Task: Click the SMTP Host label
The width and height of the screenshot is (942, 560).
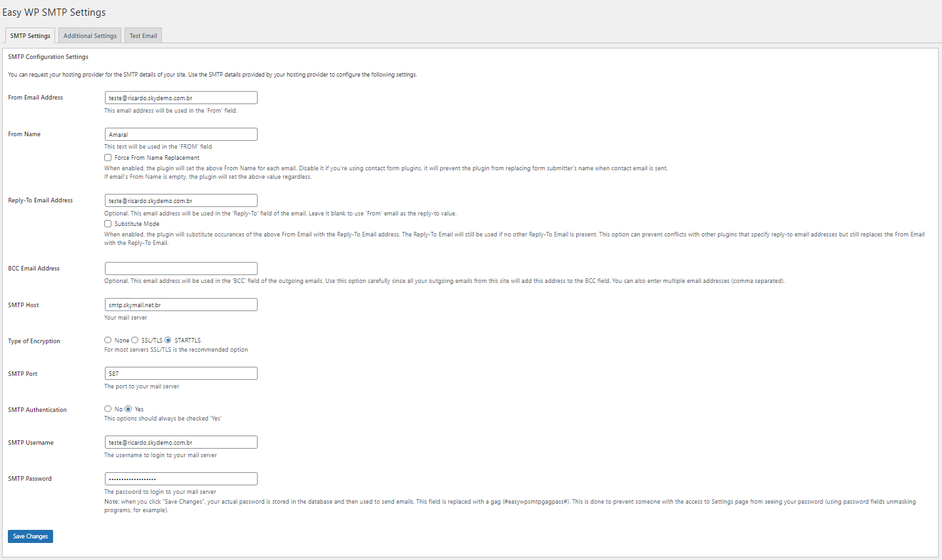Action: point(24,305)
